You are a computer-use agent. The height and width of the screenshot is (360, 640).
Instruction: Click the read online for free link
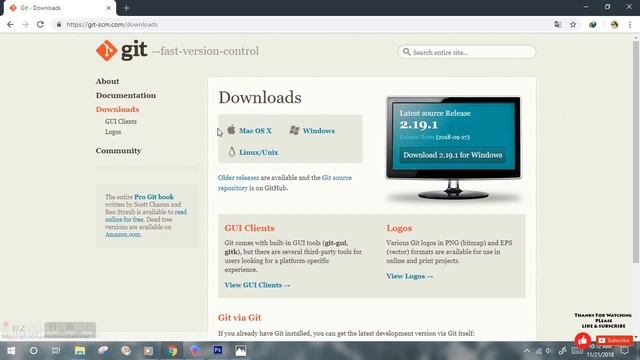tap(146, 216)
